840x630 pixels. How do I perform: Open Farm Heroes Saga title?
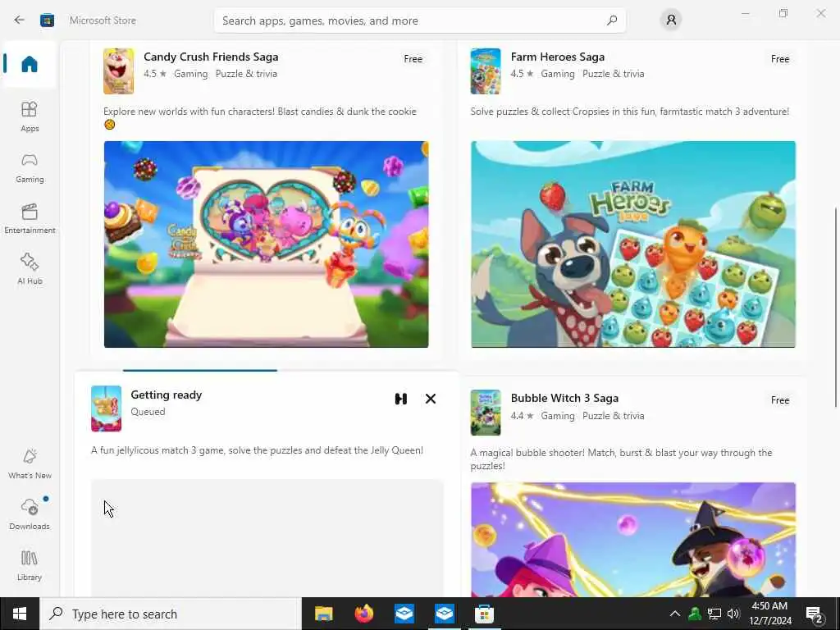pos(558,57)
